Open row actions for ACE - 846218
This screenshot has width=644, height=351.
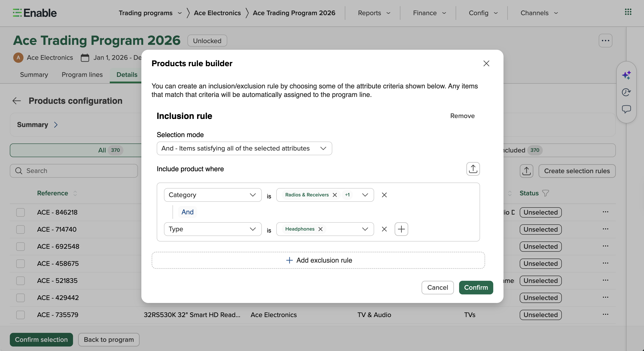coord(605,212)
